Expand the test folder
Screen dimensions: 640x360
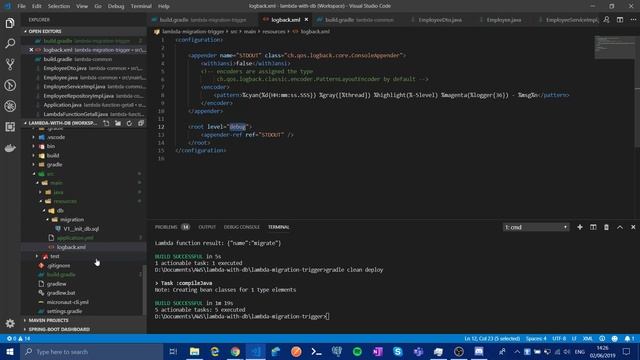point(54,256)
